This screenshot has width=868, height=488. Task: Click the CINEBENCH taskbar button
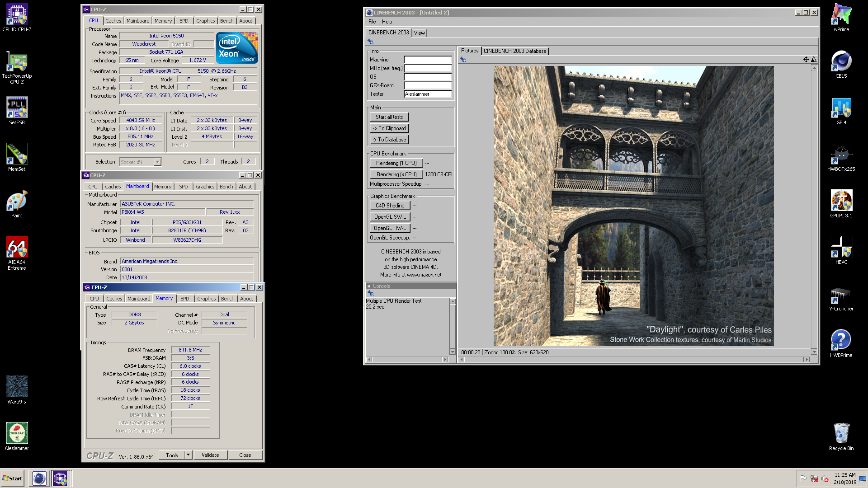pyautogui.click(x=39, y=478)
